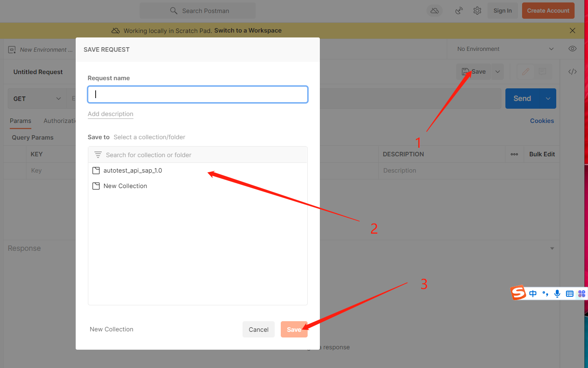
Task: Click the Untitled Request title
Action: pos(38,72)
